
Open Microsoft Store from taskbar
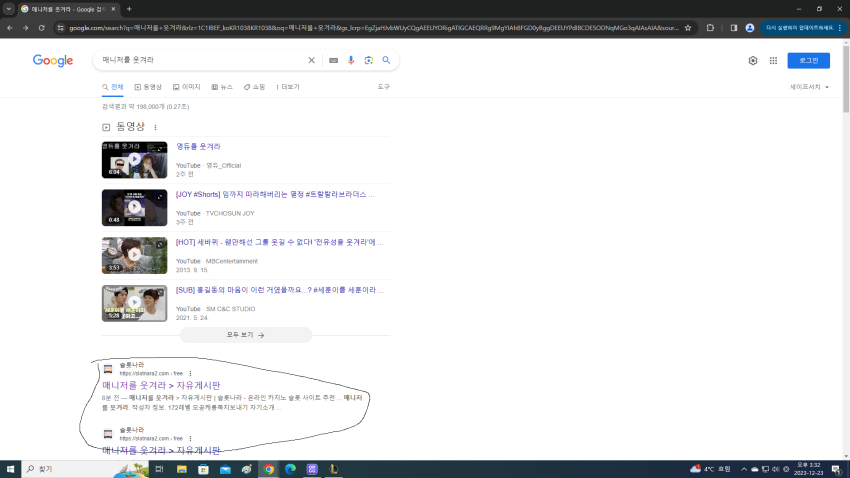point(203,469)
